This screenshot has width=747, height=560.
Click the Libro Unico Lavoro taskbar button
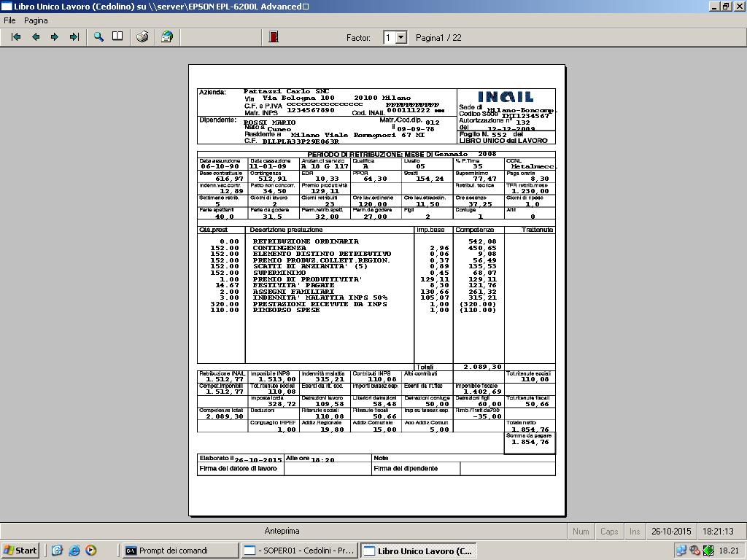418,551
